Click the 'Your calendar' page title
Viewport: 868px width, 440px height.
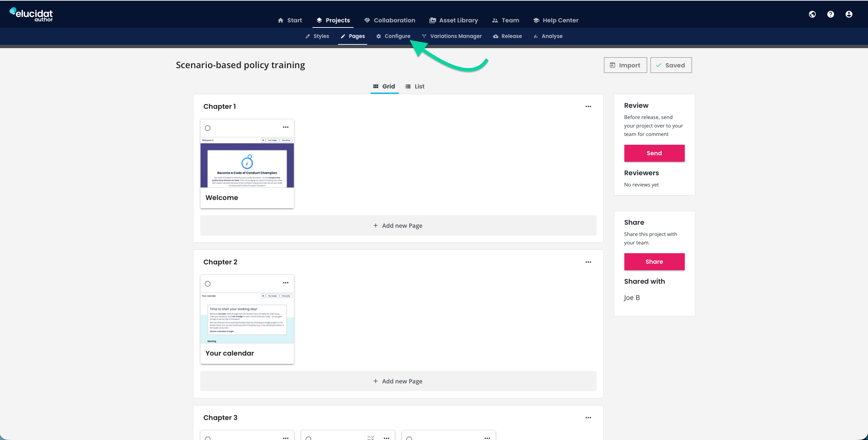(230, 353)
